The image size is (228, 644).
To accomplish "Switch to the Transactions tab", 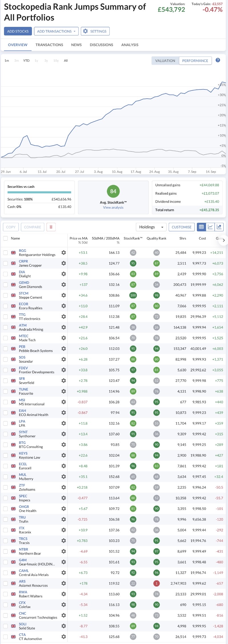I will (x=49, y=45).
